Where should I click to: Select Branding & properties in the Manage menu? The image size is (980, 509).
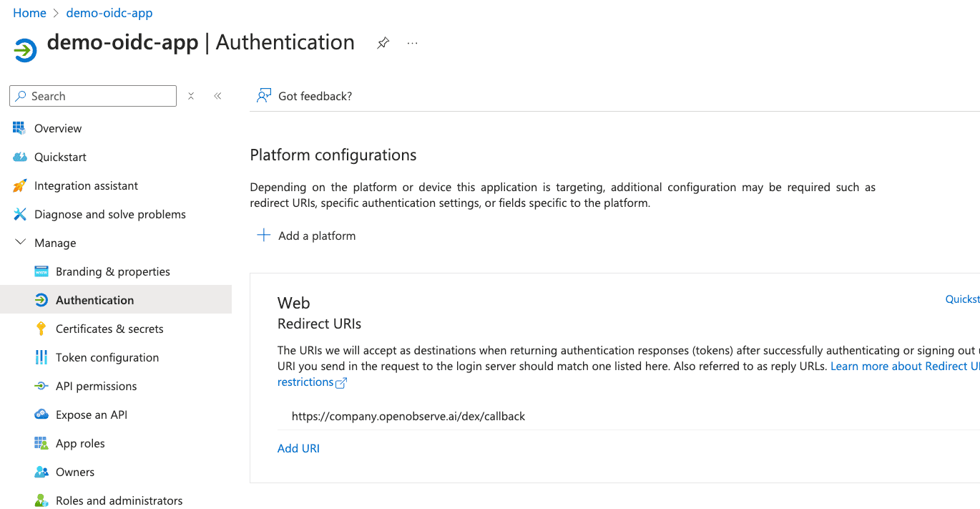tap(112, 271)
